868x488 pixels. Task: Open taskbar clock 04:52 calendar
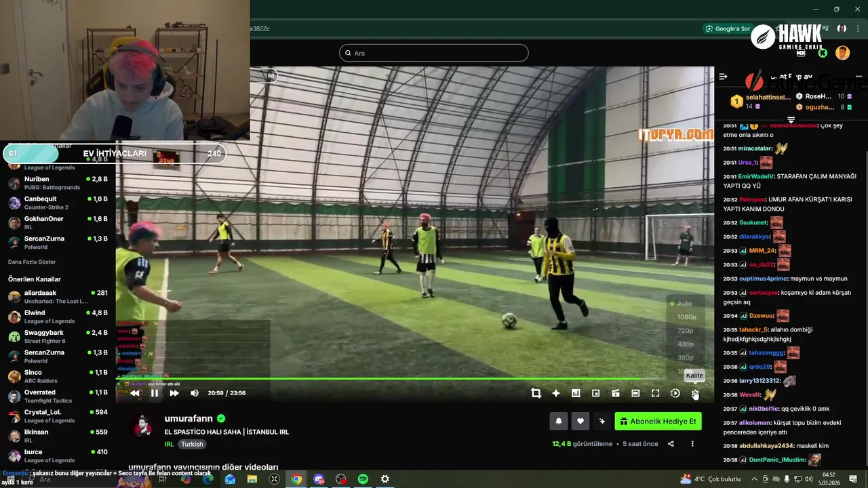(829, 479)
